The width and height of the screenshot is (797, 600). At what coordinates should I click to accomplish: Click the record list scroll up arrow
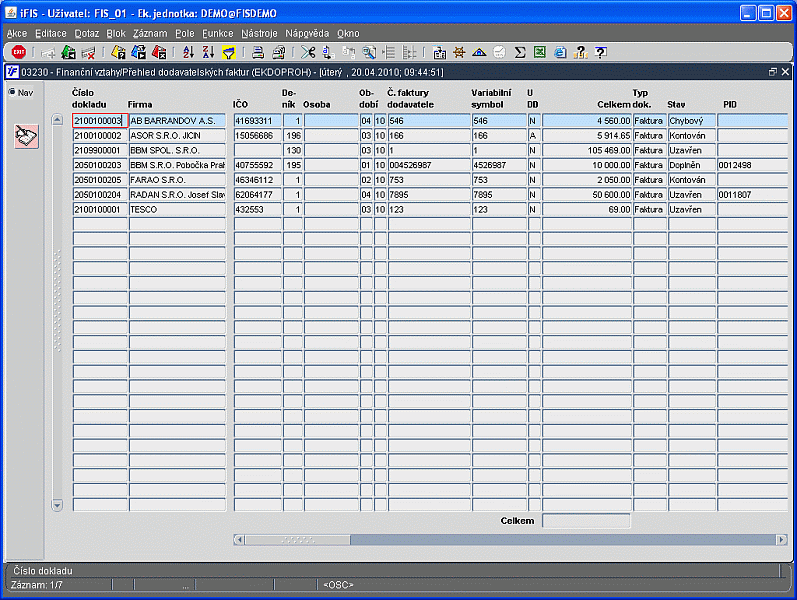(x=57, y=120)
